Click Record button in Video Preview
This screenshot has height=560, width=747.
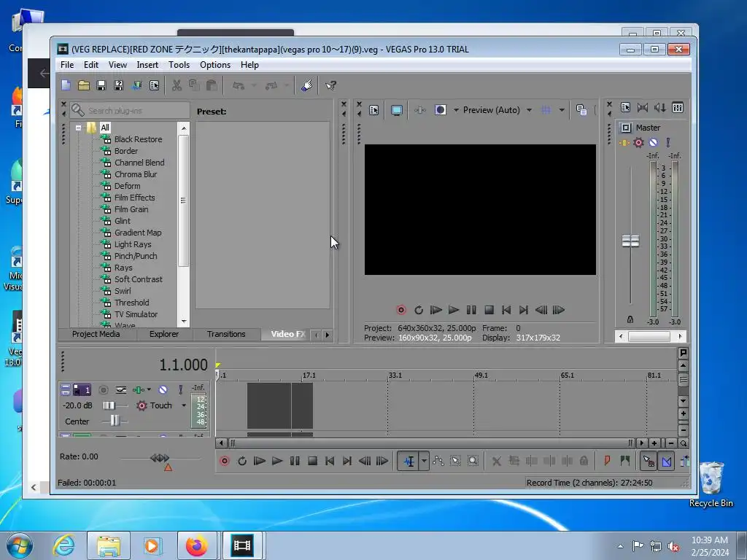pyautogui.click(x=401, y=310)
